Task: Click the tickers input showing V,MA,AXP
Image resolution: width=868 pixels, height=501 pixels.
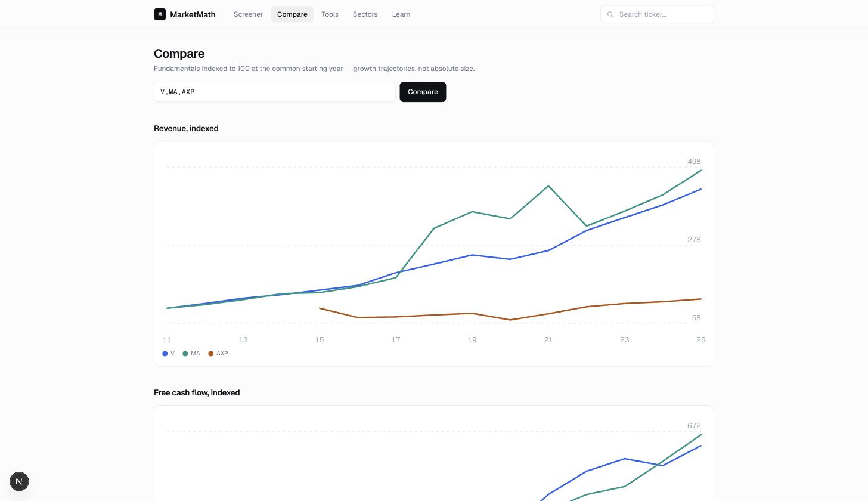Action: pos(275,92)
